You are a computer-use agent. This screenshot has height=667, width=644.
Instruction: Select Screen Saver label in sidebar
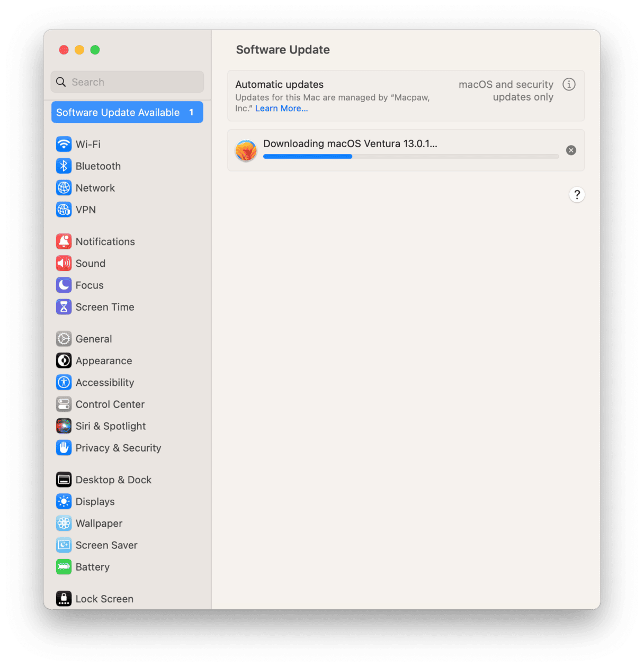coord(106,545)
